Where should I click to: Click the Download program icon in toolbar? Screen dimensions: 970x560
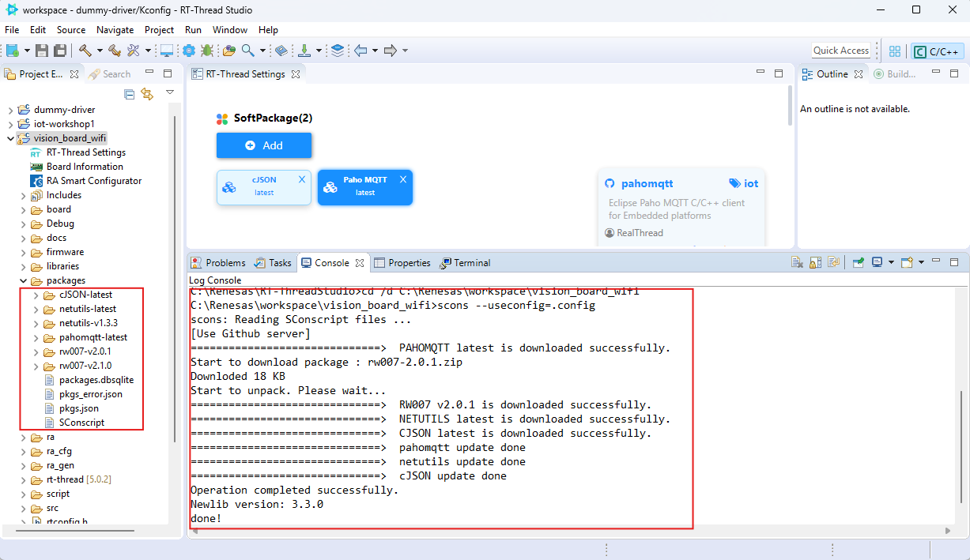pos(304,51)
